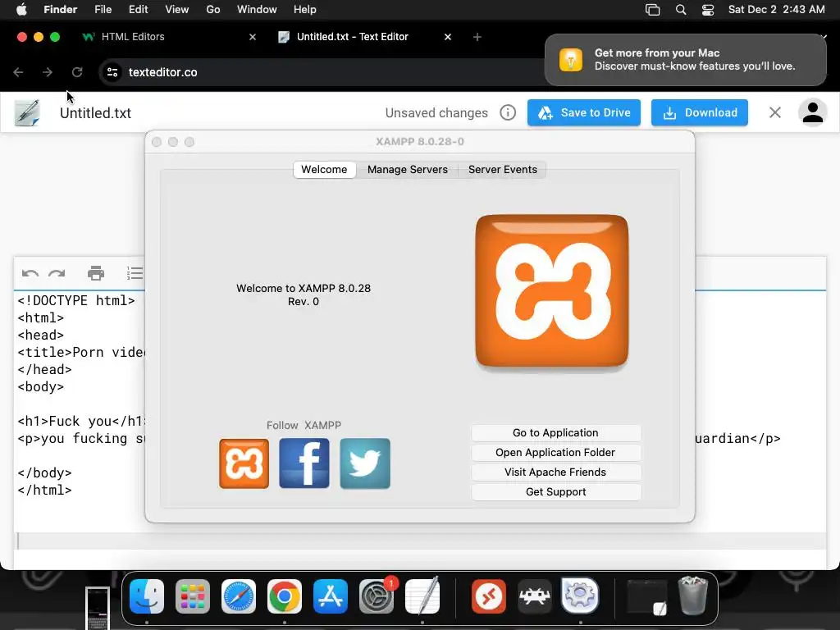Click the site information icon in address bar
Viewport: 840px width, 630px height.
click(112, 72)
